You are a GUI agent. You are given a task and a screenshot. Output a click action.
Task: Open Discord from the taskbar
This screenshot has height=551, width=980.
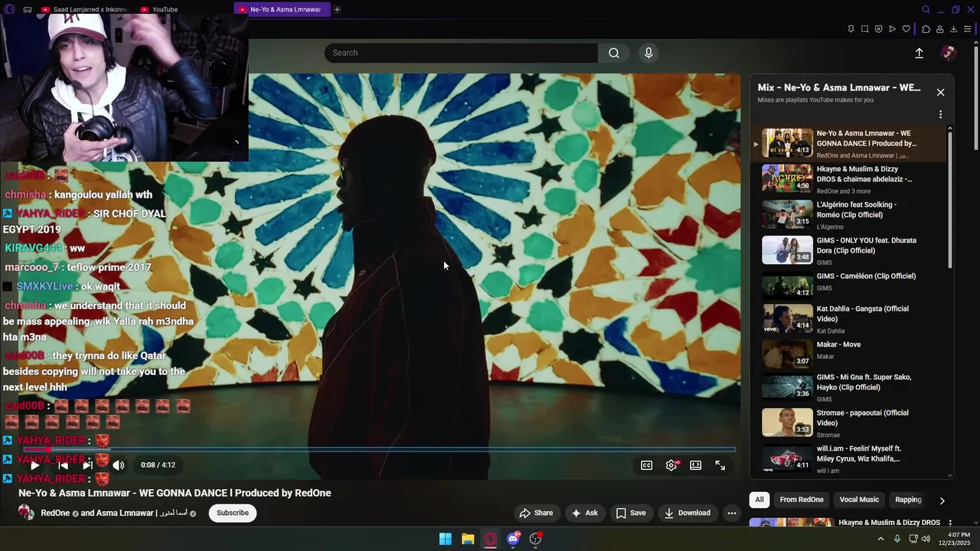pyautogui.click(x=513, y=539)
